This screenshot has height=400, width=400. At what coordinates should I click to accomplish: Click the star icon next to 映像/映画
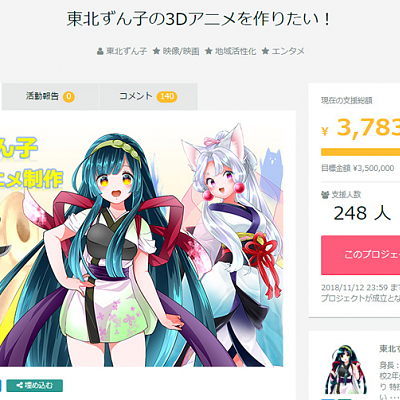[x=156, y=51]
